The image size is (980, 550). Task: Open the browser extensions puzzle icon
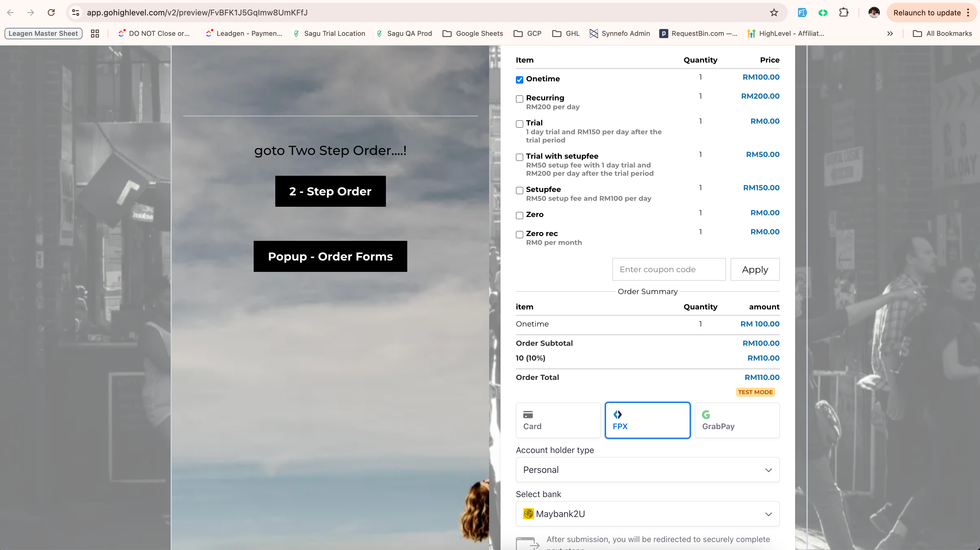click(843, 13)
